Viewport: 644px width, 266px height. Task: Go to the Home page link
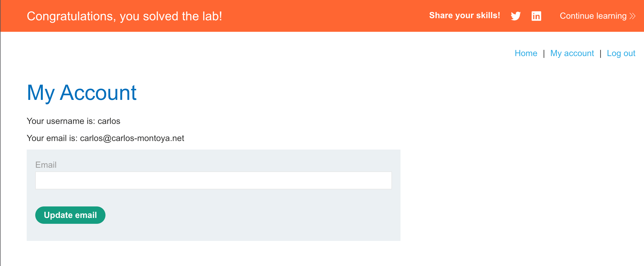coord(526,53)
